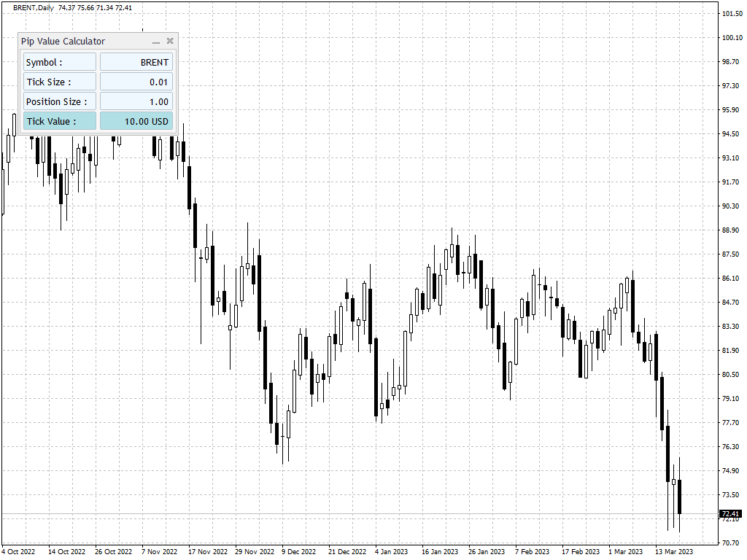Click the 13 Mar 2023 date label
This screenshot has height=560, width=747.
(673, 551)
